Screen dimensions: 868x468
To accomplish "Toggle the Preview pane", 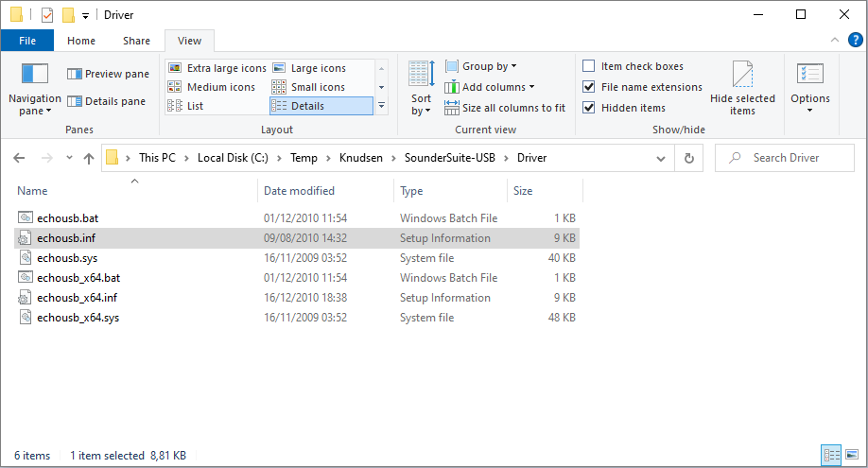I will (109, 74).
